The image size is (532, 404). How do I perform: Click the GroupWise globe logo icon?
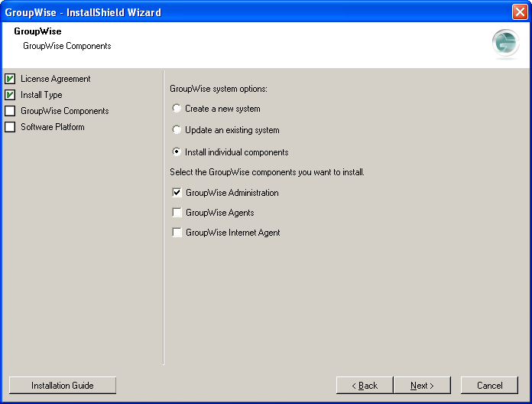(505, 43)
